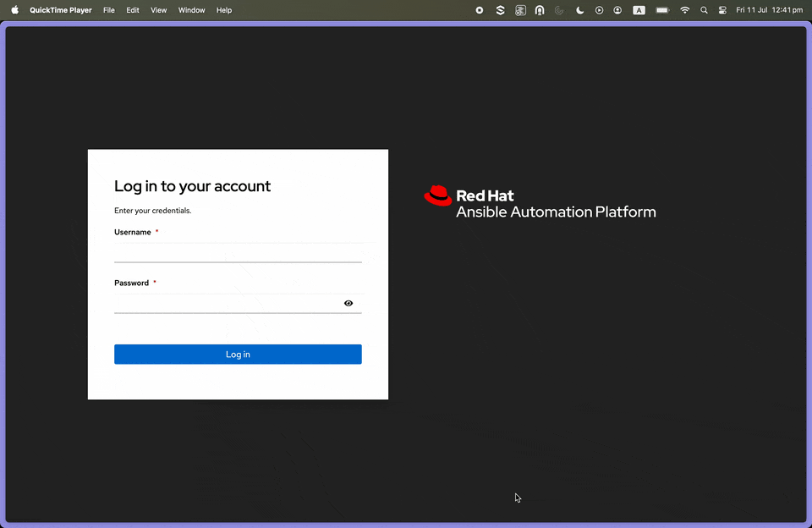Click the blue Log in button
Screen dimensions: 812x528
[x=238, y=355]
